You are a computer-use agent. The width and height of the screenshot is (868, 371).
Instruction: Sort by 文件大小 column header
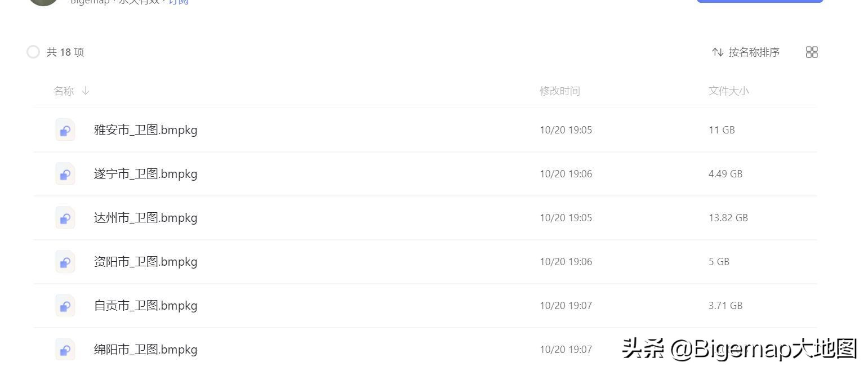(x=728, y=91)
